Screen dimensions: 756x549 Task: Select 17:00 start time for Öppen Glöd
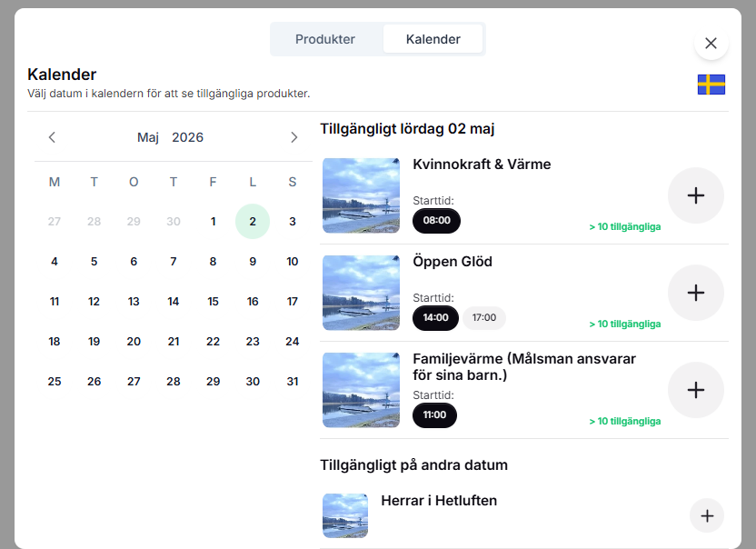coord(484,318)
